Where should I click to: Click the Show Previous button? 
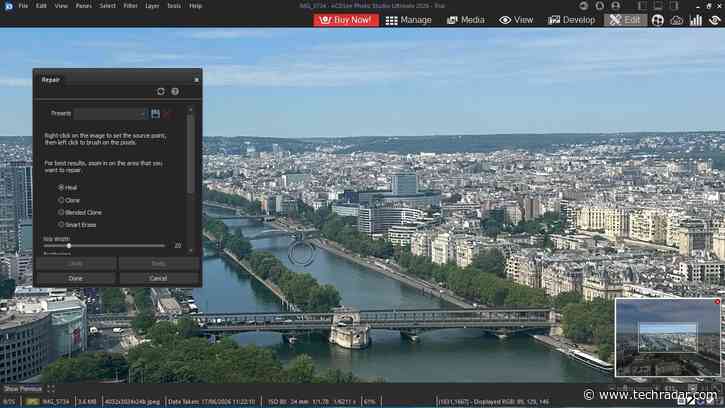(x=23, y=389)
